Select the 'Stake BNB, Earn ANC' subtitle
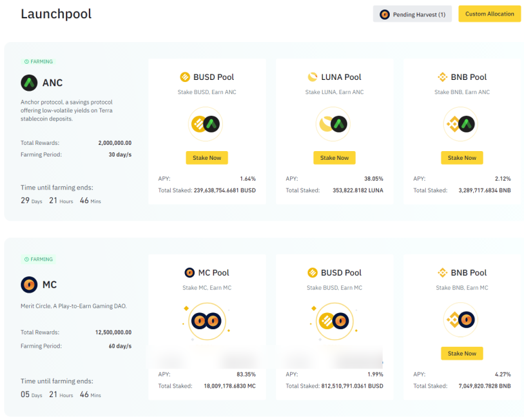 pos(462,92)
